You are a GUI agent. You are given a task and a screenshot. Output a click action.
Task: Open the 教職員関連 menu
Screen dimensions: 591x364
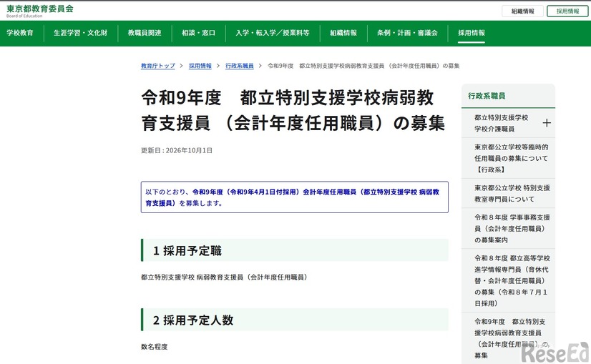tap(145, 33)
